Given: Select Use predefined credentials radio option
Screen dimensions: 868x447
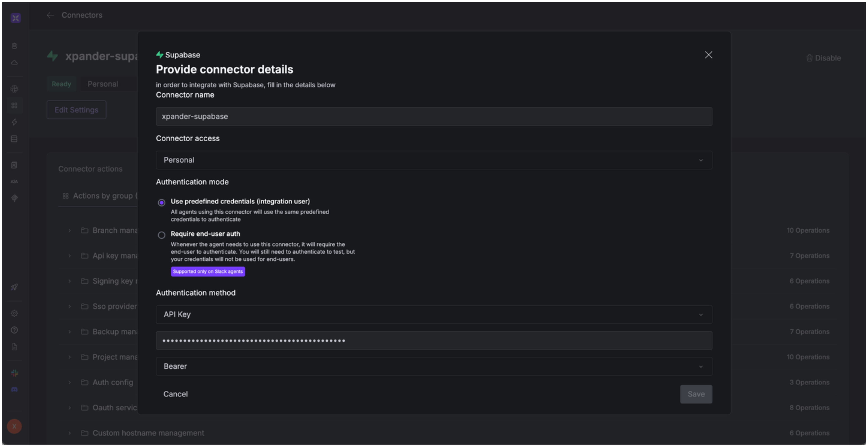Looking at the screenshot, I should tap(161, 203).
